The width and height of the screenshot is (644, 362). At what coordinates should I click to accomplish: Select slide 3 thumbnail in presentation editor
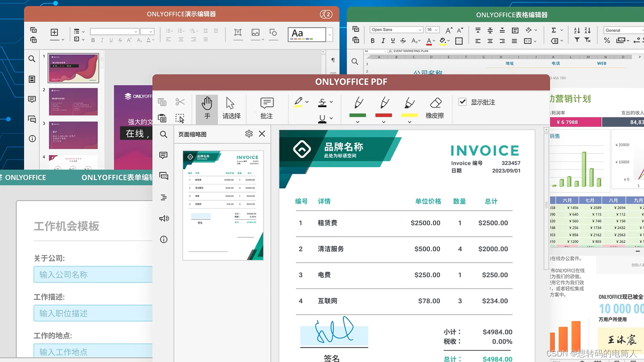tap(73, 135)
